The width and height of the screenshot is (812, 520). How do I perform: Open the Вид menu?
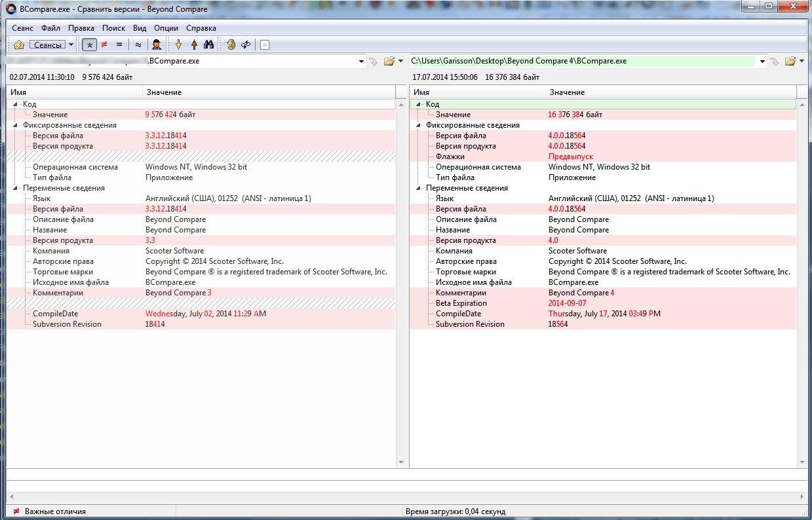tap(140, 28)
